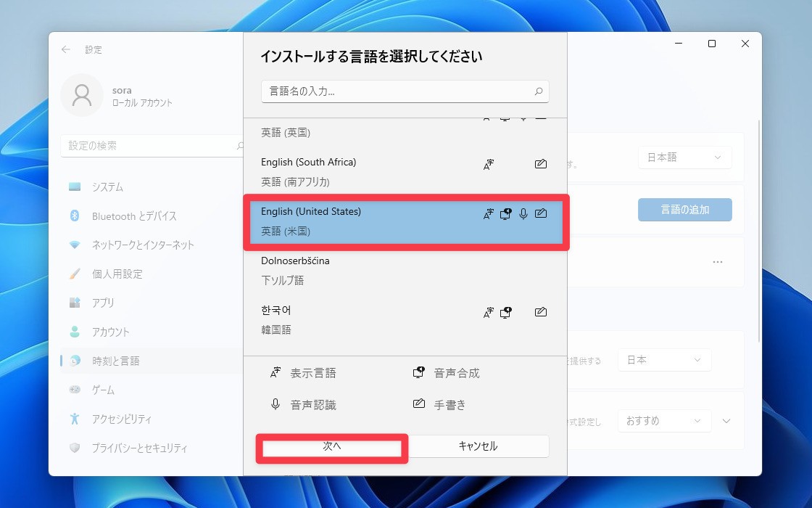This screenshot has width=812, height=508.
Task: Select 英語 (英国) in the language list
Action: pyautogui.click(x=405, y=133)
